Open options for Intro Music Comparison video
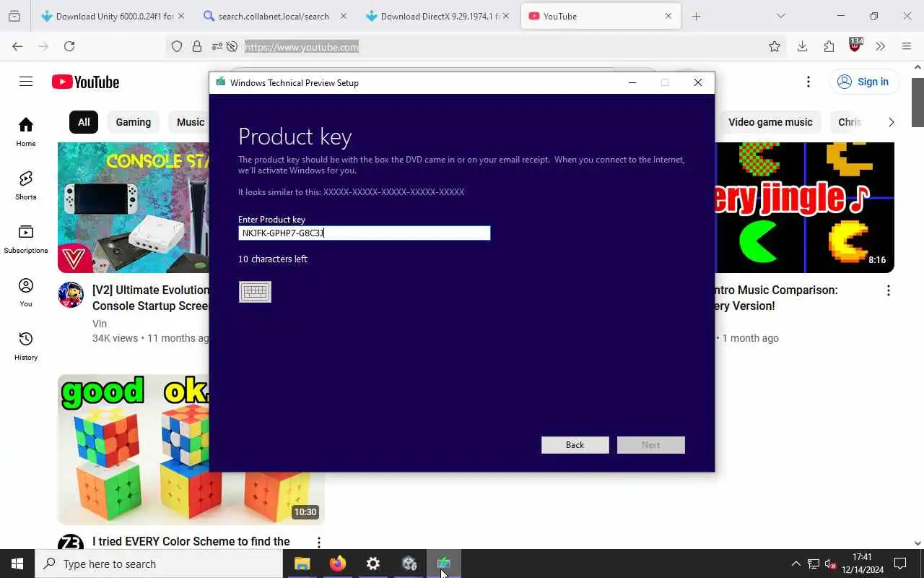 [888, 290]
